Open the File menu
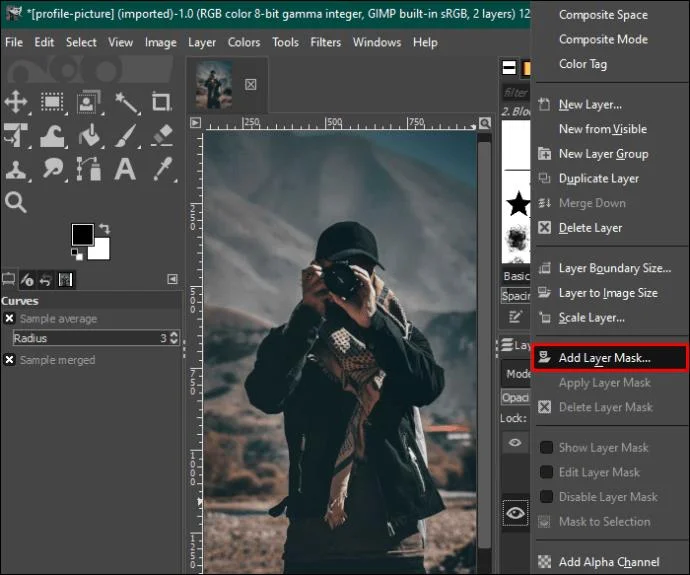Image resolution: width=690 pixels, height=575 pixels. 14,42
